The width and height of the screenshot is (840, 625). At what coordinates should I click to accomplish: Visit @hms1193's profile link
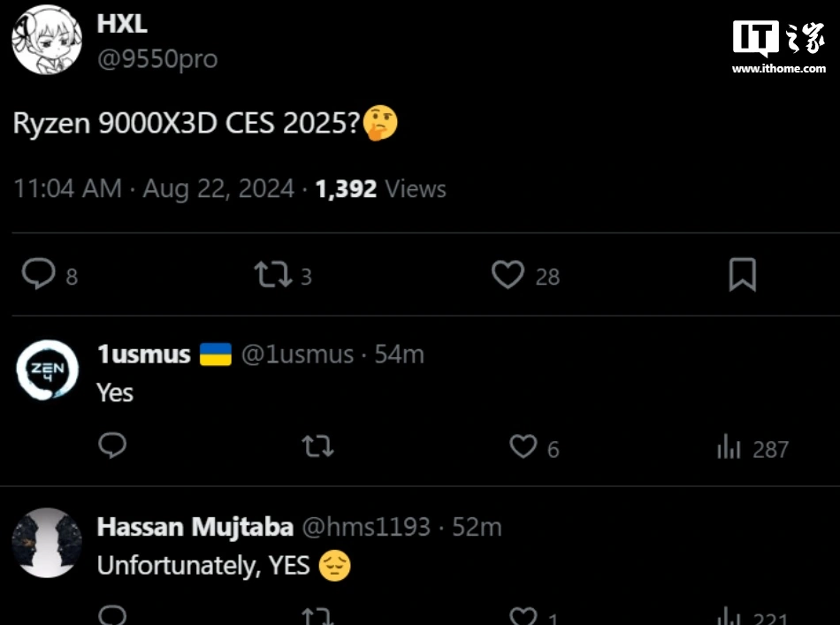[x=370, y=526]
